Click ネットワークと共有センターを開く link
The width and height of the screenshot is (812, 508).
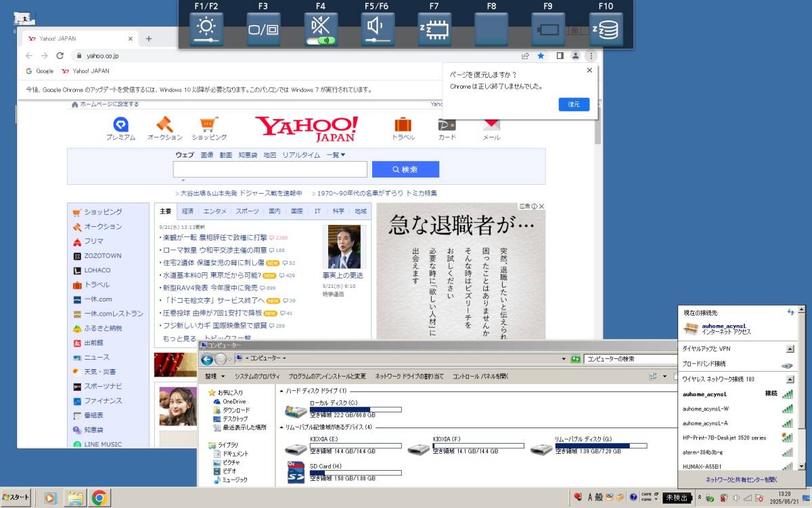(742, 480)
